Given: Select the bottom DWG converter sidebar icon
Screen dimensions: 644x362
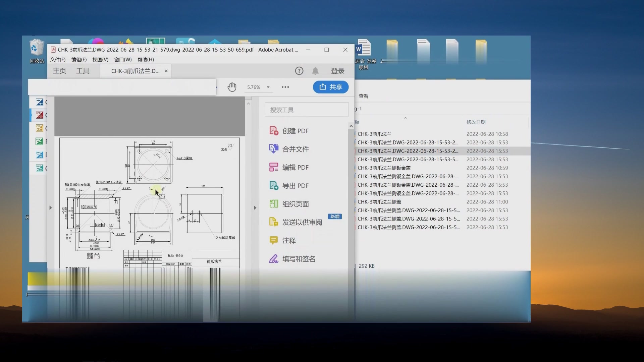Looking at the screenshot, I should [x=40, y=168].
